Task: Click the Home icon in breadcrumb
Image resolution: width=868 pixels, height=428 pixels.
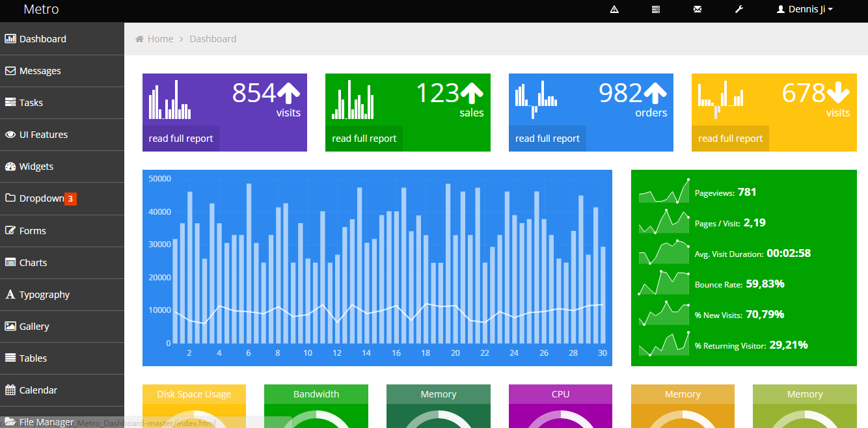Action: tap(139, 39)
